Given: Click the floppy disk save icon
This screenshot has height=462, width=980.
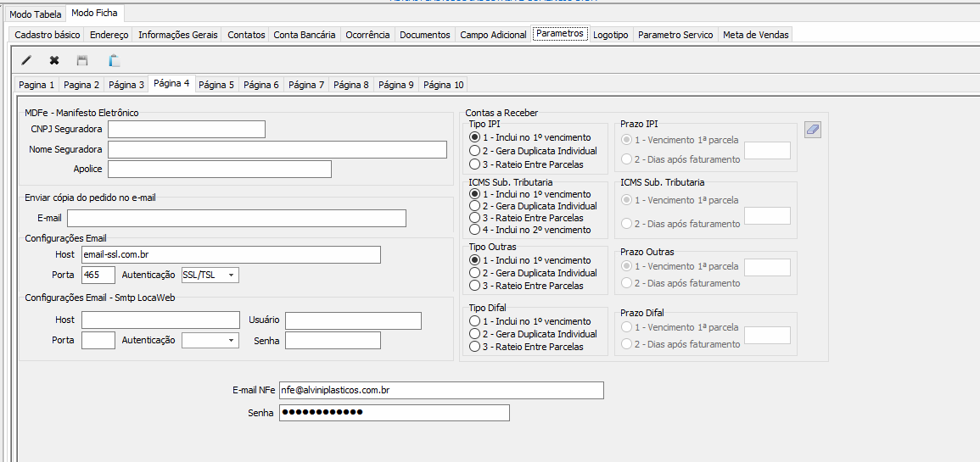Looking at the screenshot, I should [82, 60].
